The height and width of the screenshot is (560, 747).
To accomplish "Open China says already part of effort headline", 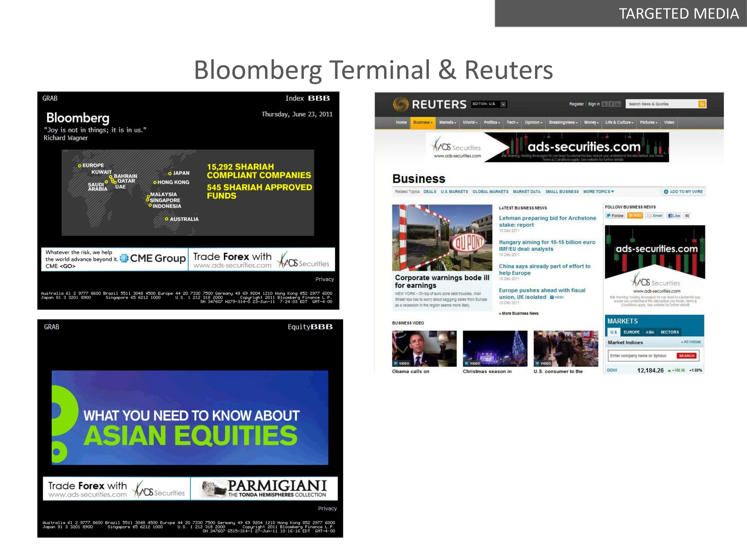I will [x=545, y=270].
